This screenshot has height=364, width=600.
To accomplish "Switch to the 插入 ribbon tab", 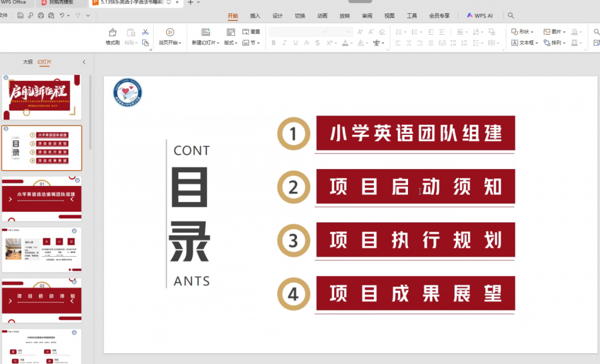I will (254, 16).
